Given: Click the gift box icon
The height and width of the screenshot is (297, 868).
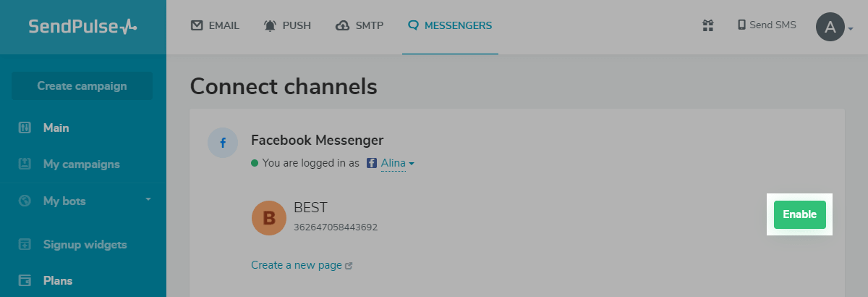Looking at the screenshot, I should [708, 25].
